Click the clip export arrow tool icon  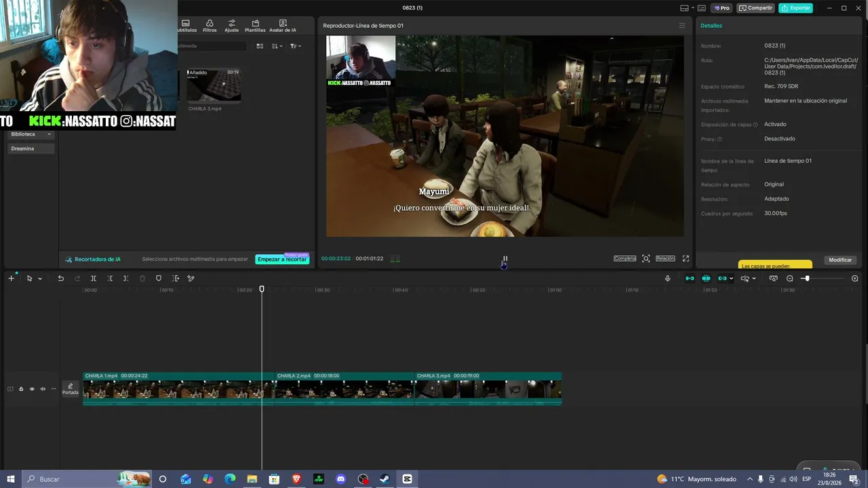pos(176,279)
